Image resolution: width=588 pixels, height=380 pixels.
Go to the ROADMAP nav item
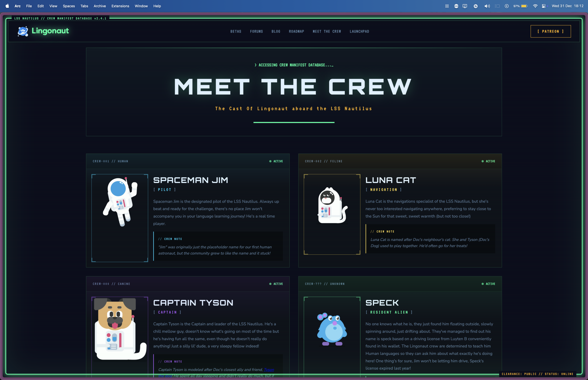tap(296, 32)
